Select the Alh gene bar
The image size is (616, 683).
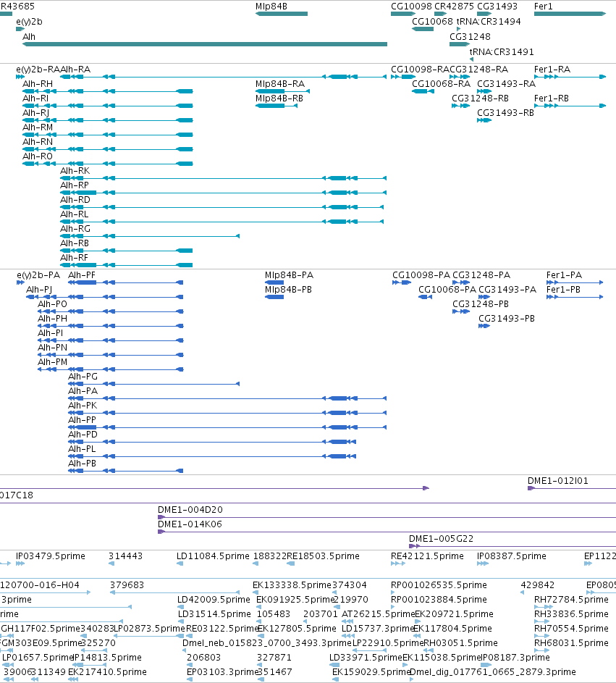pos(205,44)
